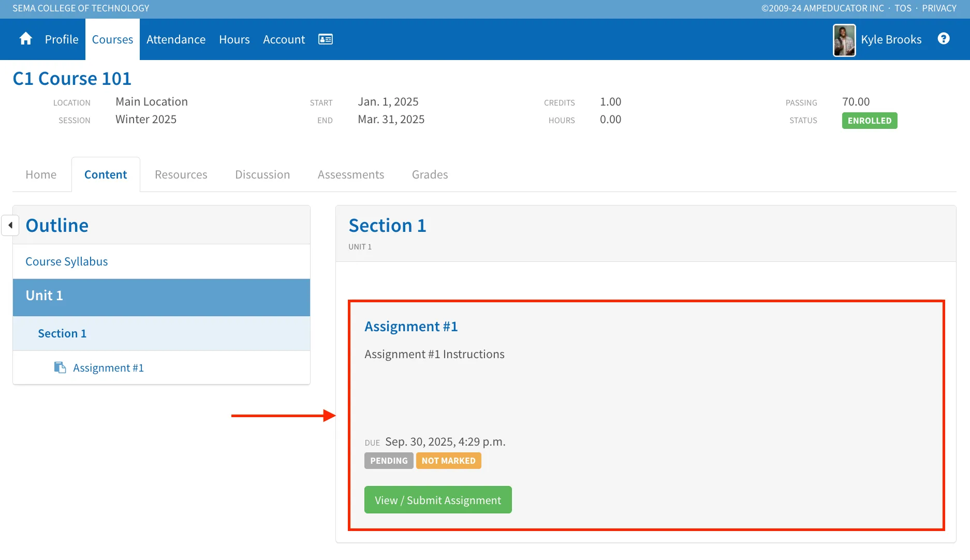
Task: Go to the home icon in navbar
Action: (x=25, y=39)
